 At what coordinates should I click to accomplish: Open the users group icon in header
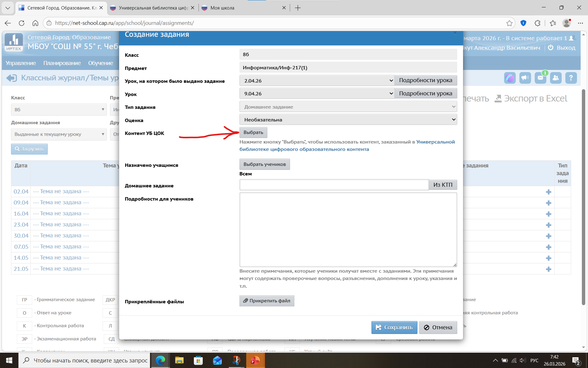[x=556, y=78]
